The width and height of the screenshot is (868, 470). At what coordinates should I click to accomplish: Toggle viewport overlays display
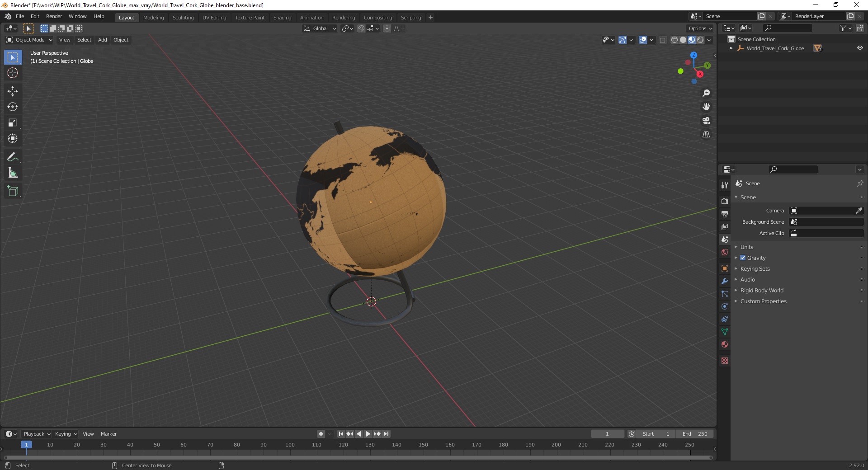(643, 40)
